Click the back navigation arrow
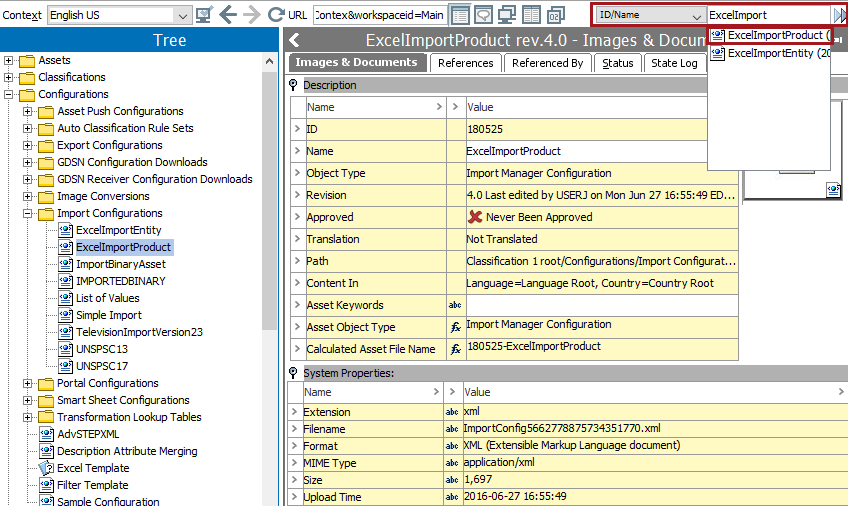The height and width of the screenshot is (506, 848). [228, 15]
